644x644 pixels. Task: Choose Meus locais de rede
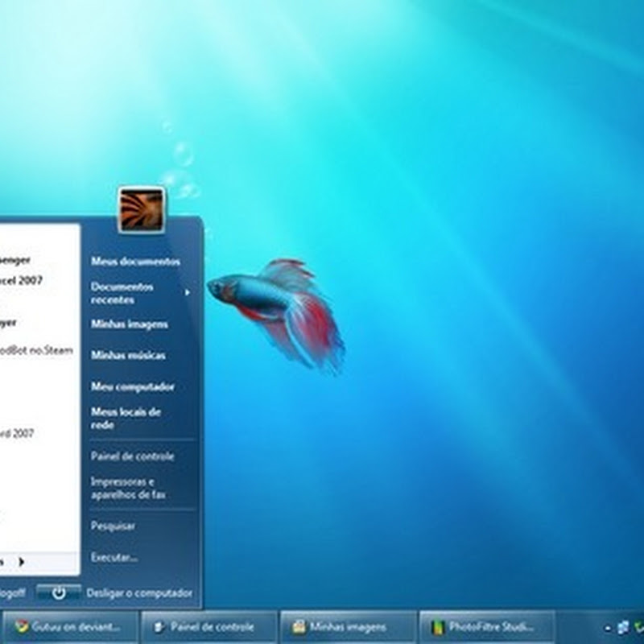[126, 418]
